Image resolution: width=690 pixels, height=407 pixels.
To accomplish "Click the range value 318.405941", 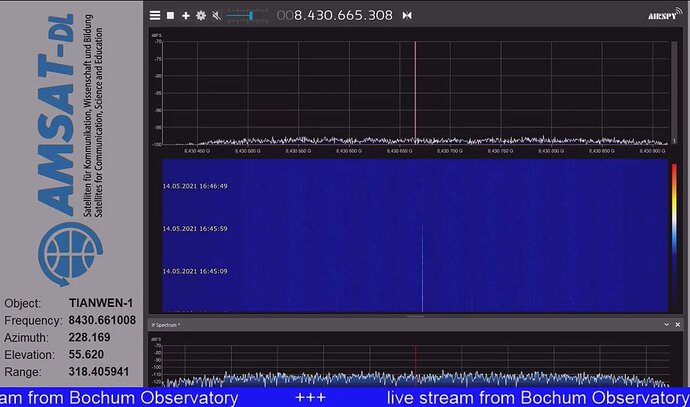I will click(99, 372).
